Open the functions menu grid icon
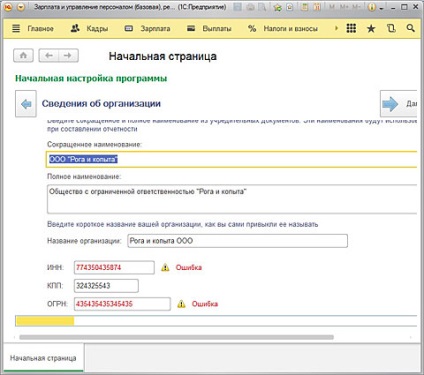 click(351, 28)
